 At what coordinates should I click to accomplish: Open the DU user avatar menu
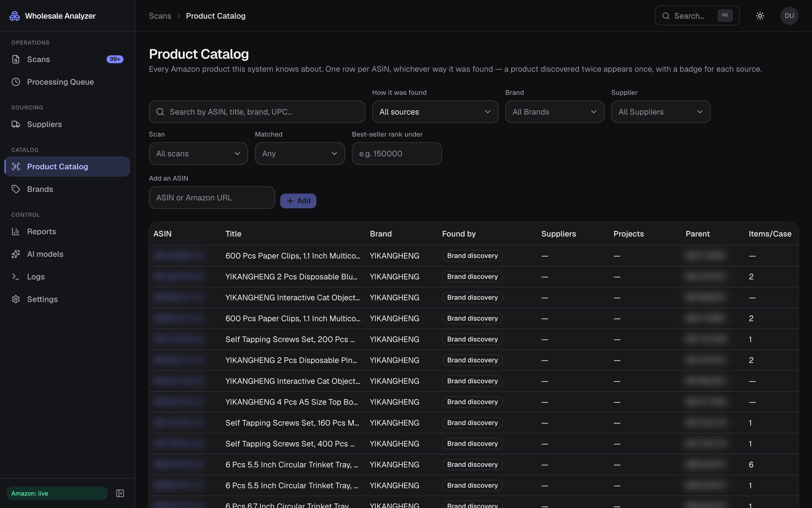789,16
